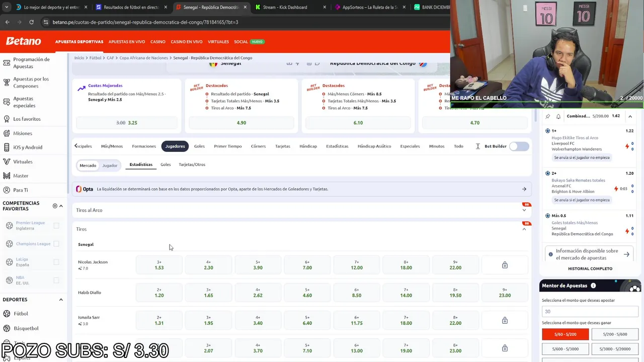Click the site info icon in address bar

point(46,22)
